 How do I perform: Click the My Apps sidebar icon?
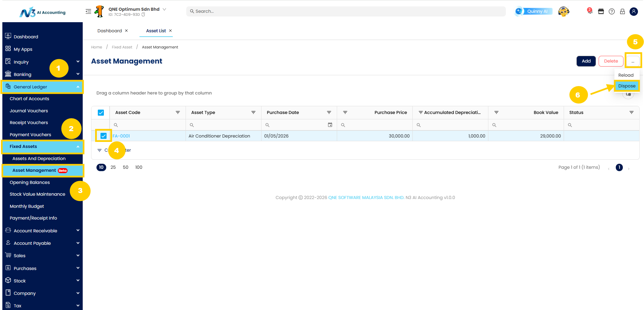(8, 48)
